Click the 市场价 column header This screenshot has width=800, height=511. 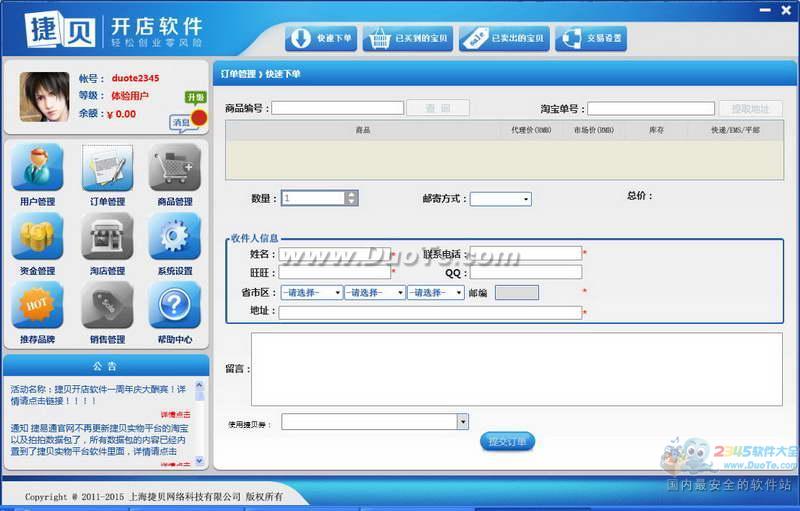(593, 130)
